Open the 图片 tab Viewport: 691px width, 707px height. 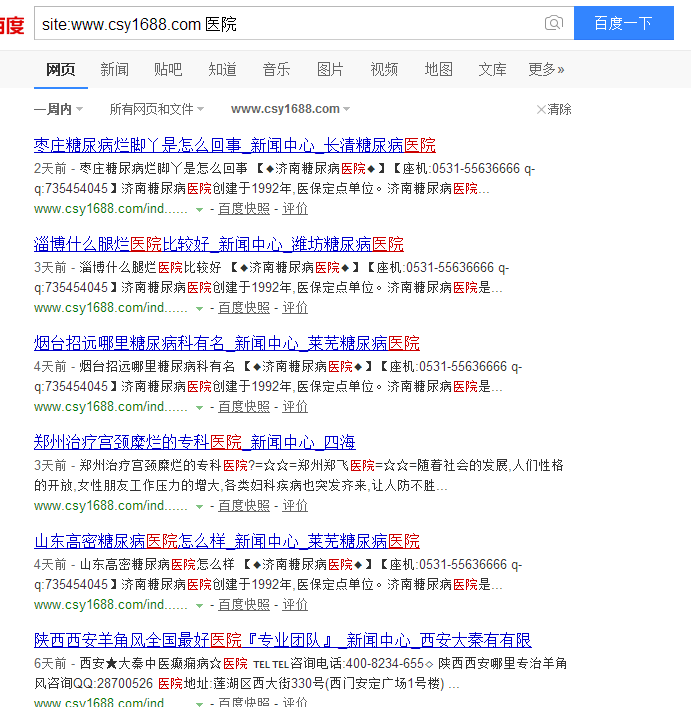coord(330,69)
